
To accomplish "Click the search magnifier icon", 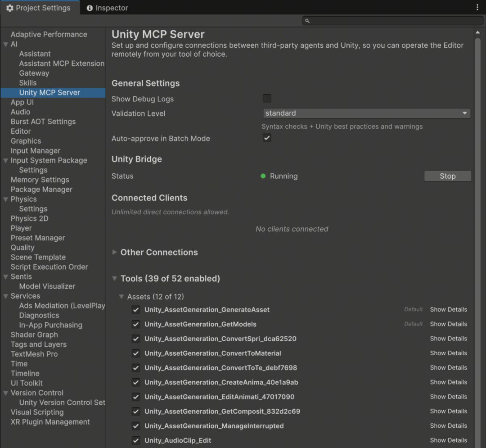I will point(307,21).
